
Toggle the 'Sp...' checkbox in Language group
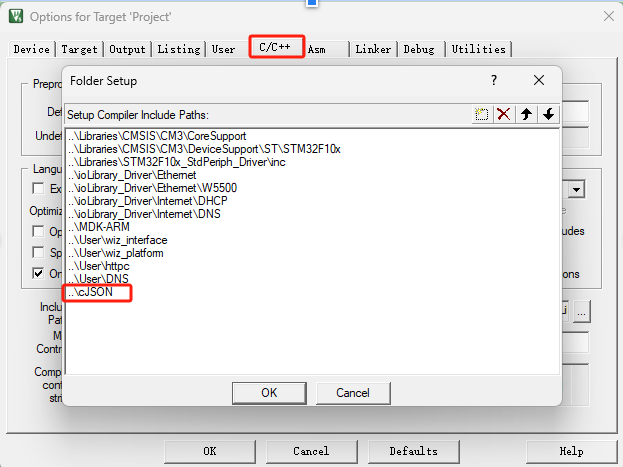38,252
